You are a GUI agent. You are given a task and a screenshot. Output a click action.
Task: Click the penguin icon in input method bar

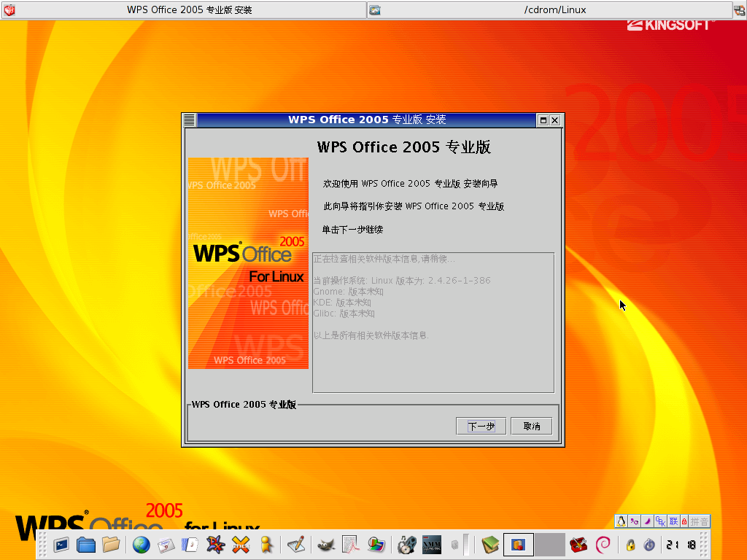point(621,521)
